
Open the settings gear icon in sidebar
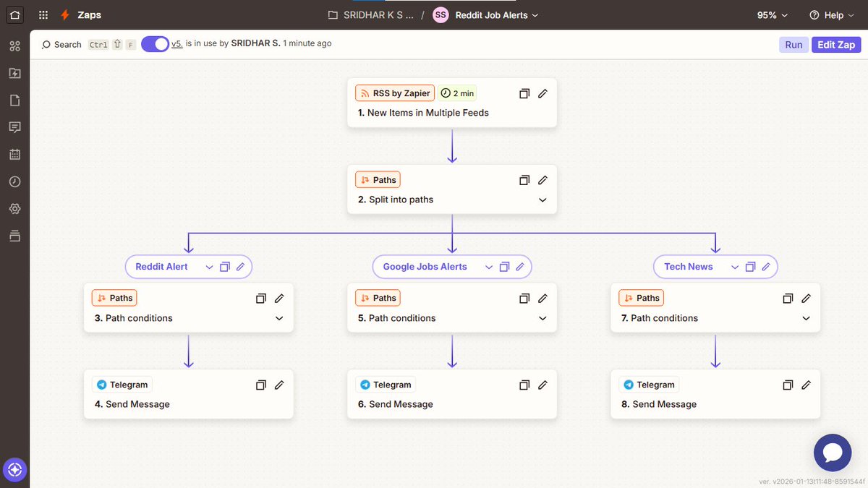14,208
